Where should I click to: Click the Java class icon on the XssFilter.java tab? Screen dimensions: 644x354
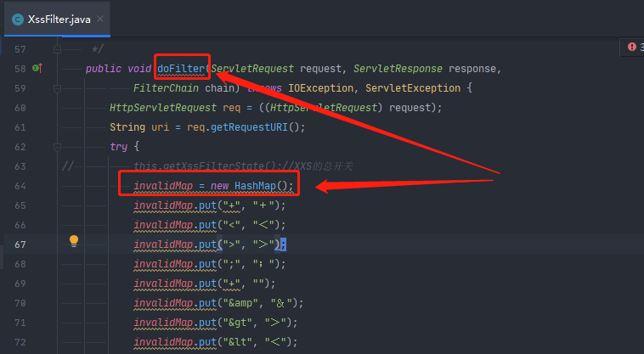(18, 20)
